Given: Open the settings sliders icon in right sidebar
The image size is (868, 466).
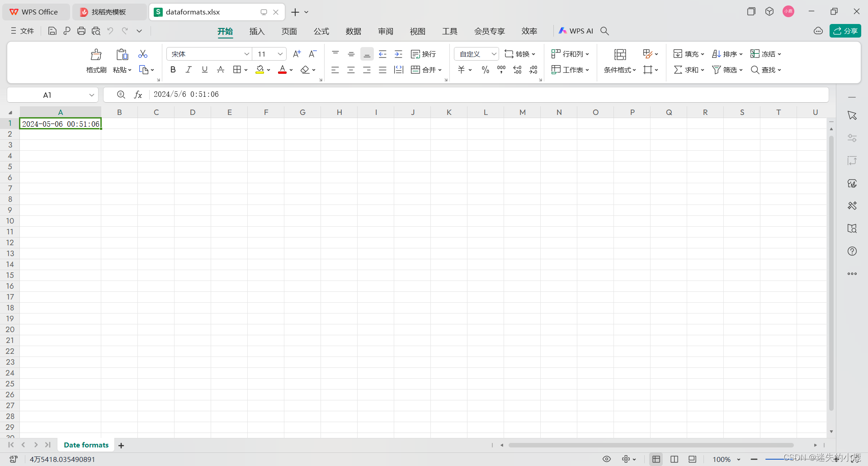Looking at the screenshot, I should 852,138.
